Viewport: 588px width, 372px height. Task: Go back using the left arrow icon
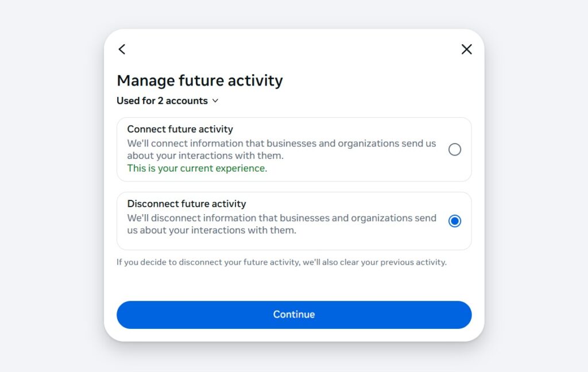tap(122, 49)
